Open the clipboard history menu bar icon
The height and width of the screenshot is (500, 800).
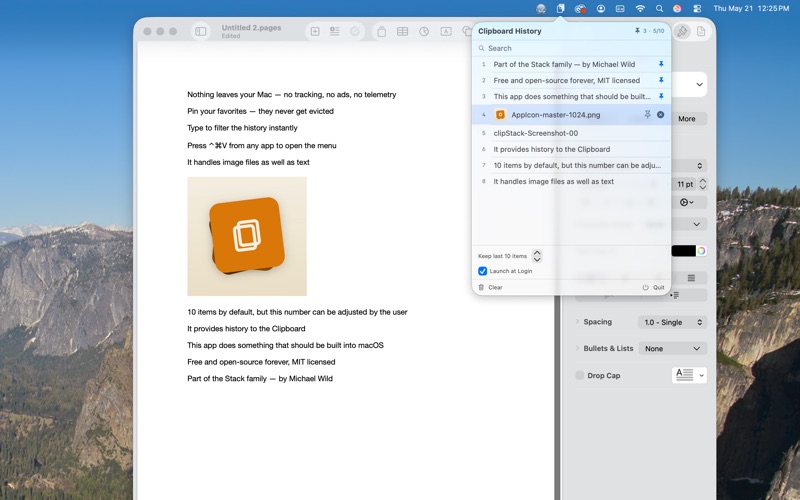(560, 8)
